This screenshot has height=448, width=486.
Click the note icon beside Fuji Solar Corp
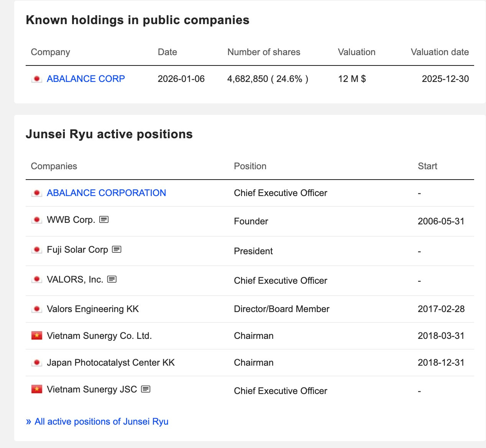(x=117, y=249)
